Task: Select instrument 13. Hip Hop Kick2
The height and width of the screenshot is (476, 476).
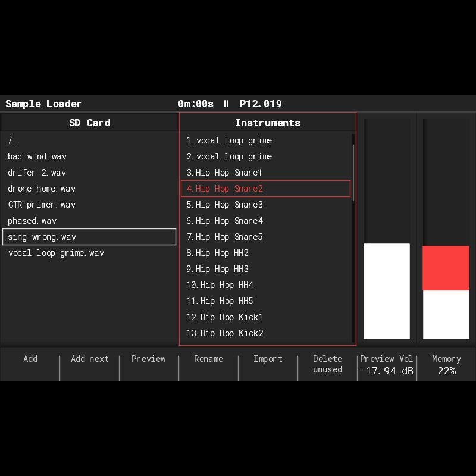Action: pos(265,333)
